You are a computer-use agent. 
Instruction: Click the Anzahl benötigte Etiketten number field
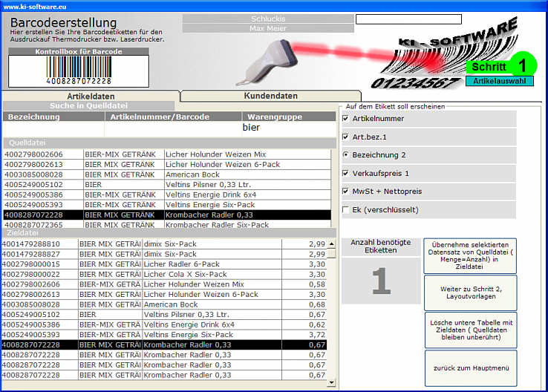(381, 281)
